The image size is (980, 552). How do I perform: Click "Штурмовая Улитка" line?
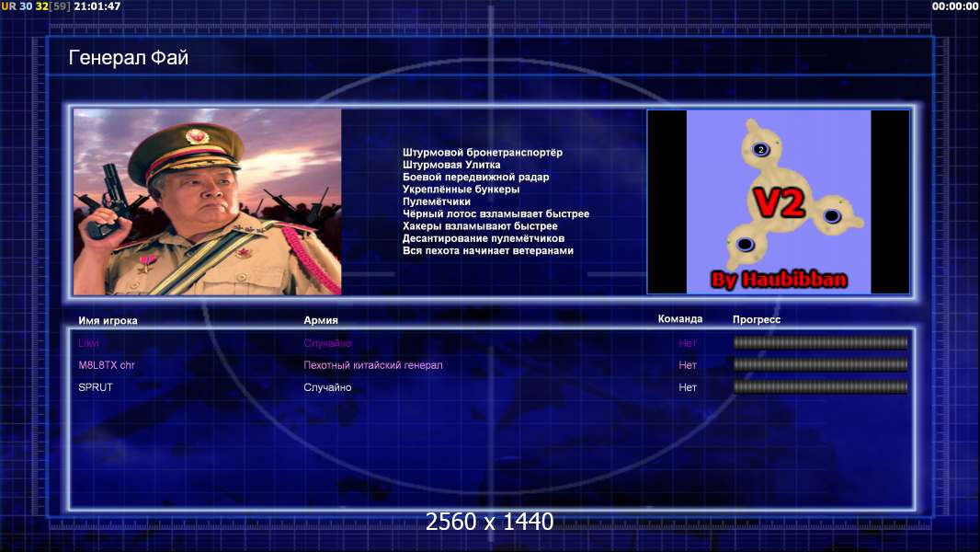click(451, 165)
